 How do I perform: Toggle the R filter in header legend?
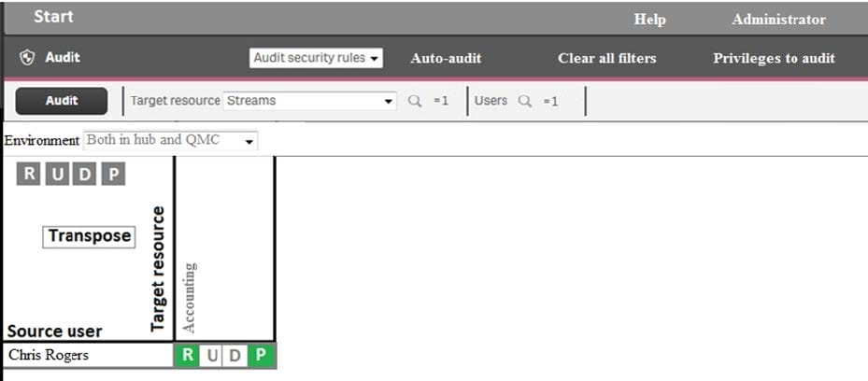[29, 174]
